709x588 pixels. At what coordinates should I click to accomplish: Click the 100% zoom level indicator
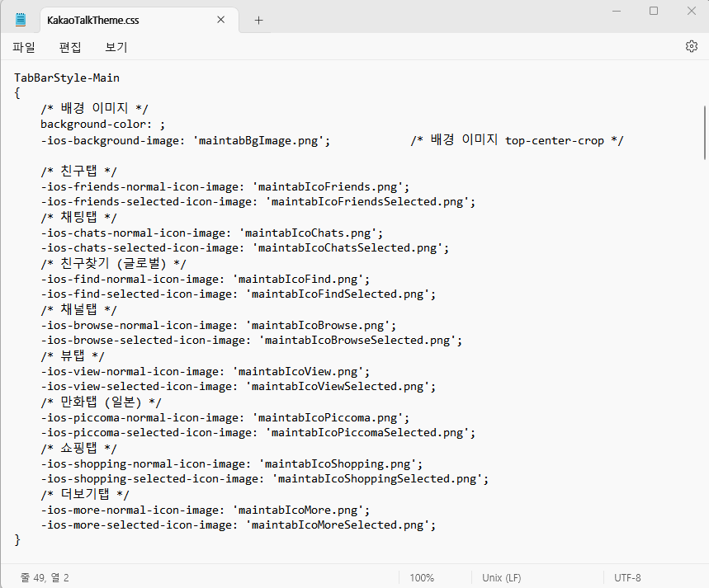pos(422,577)
